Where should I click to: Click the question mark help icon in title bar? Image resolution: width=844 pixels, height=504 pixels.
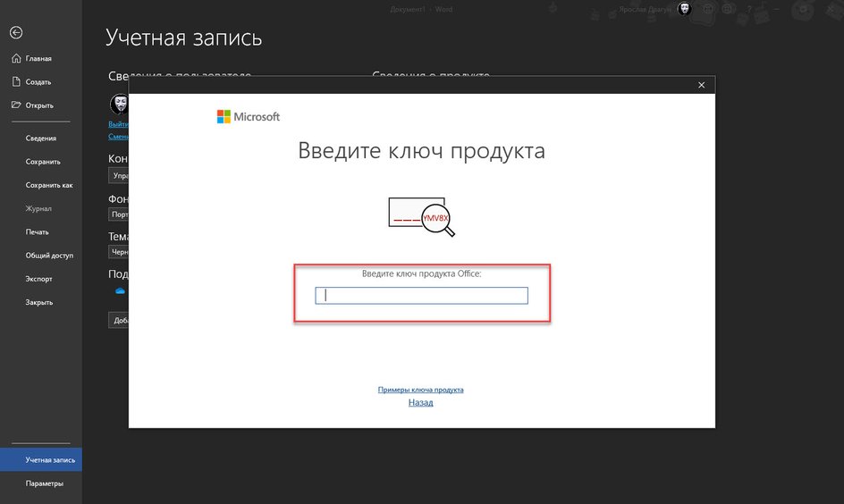point(748,9)
